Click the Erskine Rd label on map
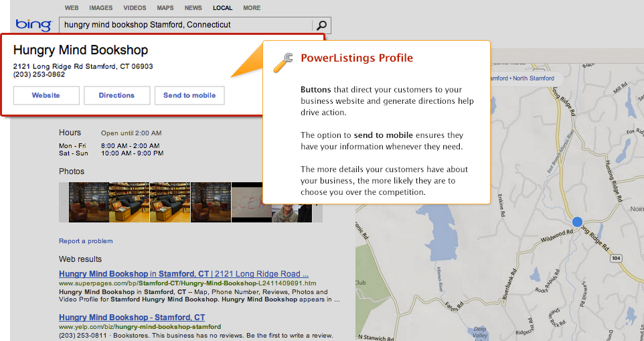644x341 pixels. click(x=500, y=206)
